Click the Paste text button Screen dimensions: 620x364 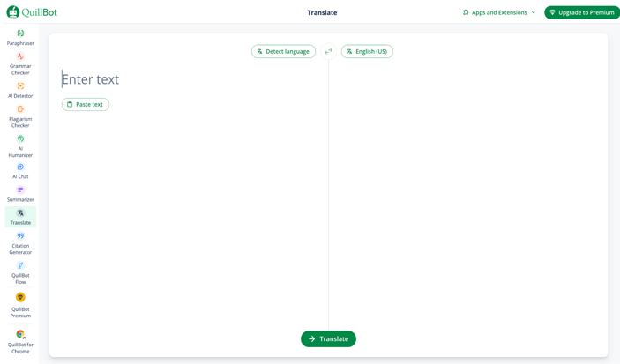click(86, 104)
